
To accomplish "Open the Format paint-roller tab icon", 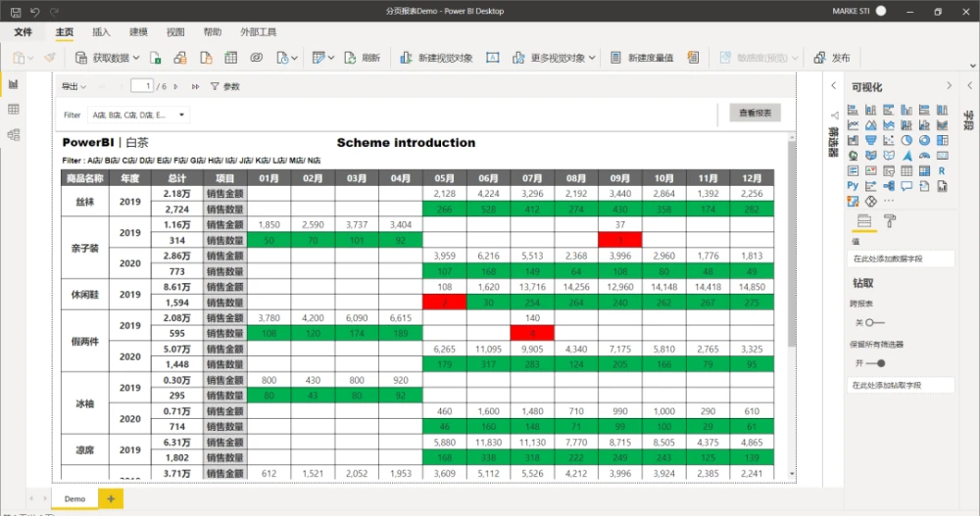I will [889, 221].
